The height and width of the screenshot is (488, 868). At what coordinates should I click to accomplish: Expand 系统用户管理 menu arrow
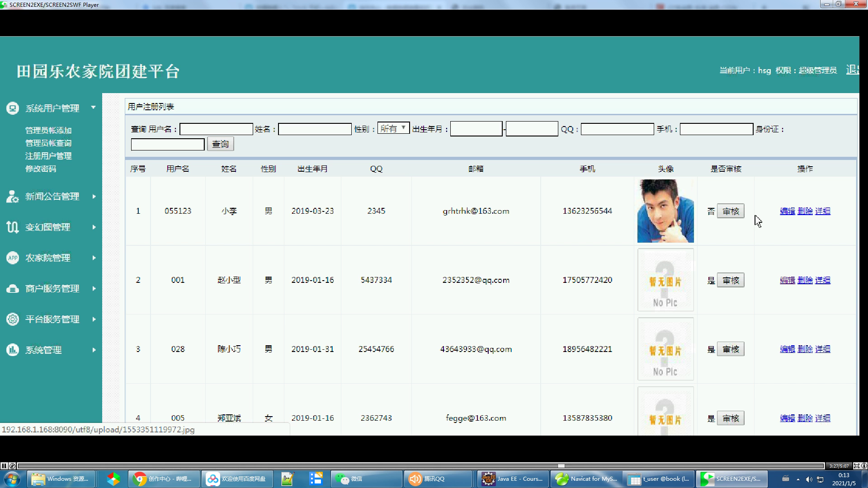pyautogui.click(x=94, y=108)
